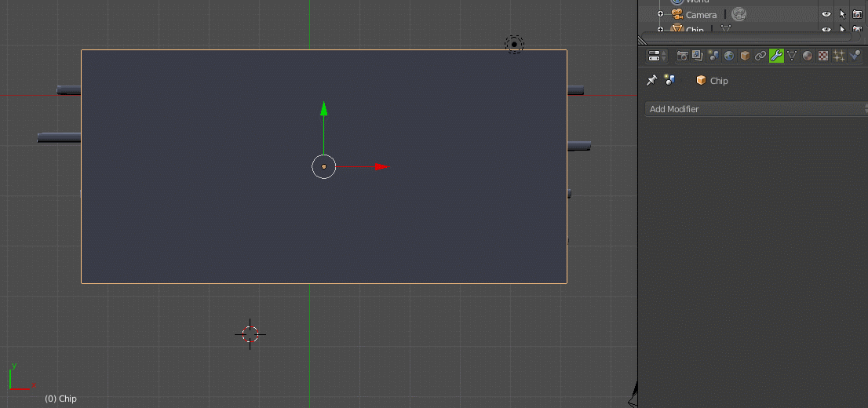Viewport: 868px width, 408px height.
Task: Open the Particles properties tab
Action: tap(839, 56)
